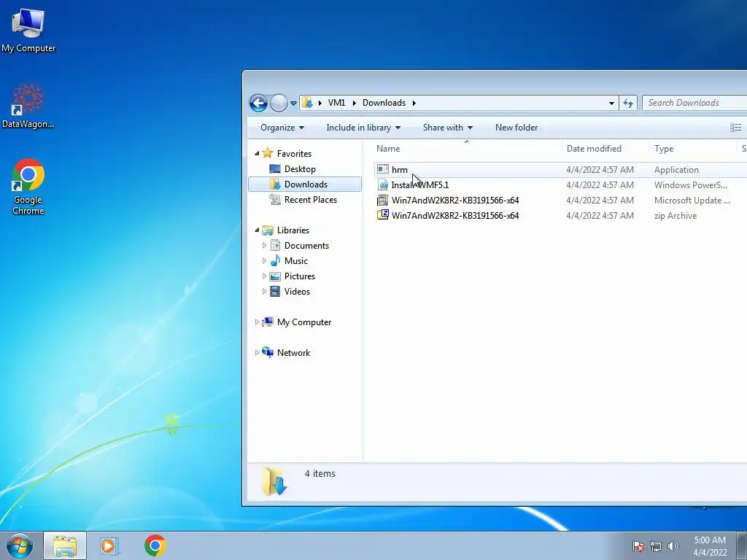Expand the Documents library node
The image size is (747, 560).
(264, 246)
